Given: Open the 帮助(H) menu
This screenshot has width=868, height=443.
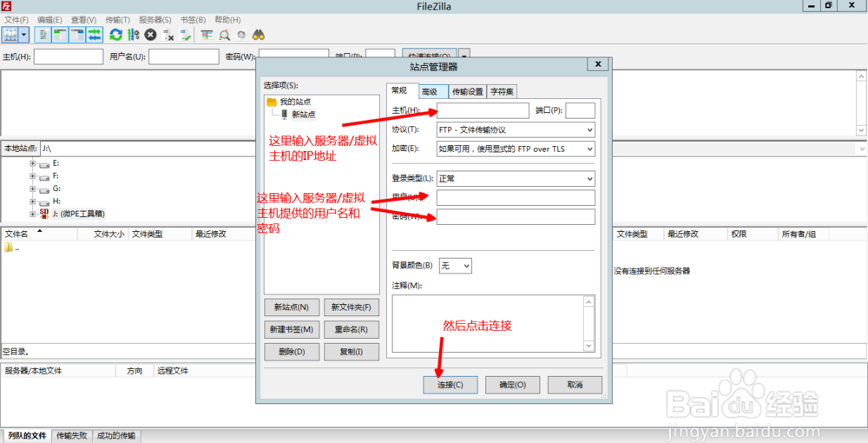Looking at the screenshot, I should pyautogui.click(x=227, y=20).
